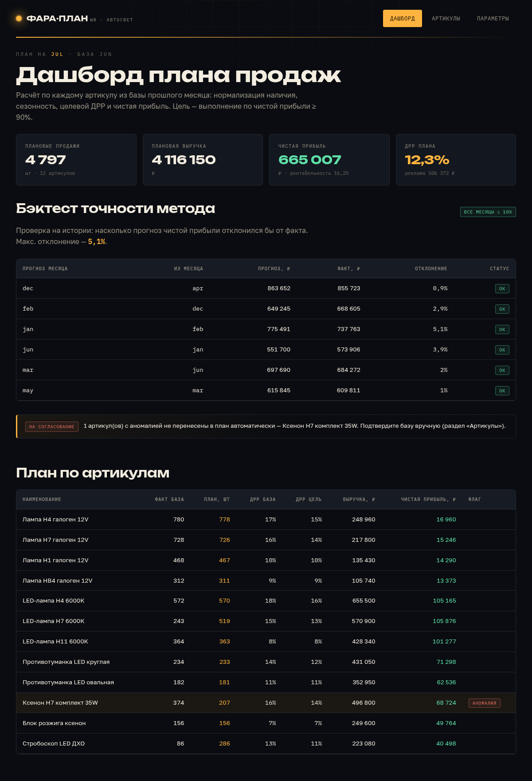Click OK status in may forecast row

[x=502, y=391]
